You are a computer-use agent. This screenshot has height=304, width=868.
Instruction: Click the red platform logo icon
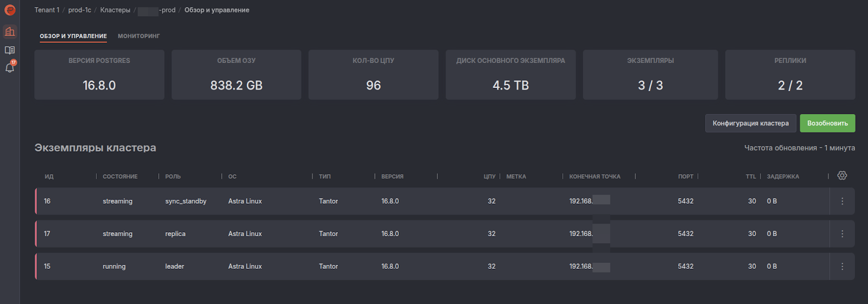point(10,10)
